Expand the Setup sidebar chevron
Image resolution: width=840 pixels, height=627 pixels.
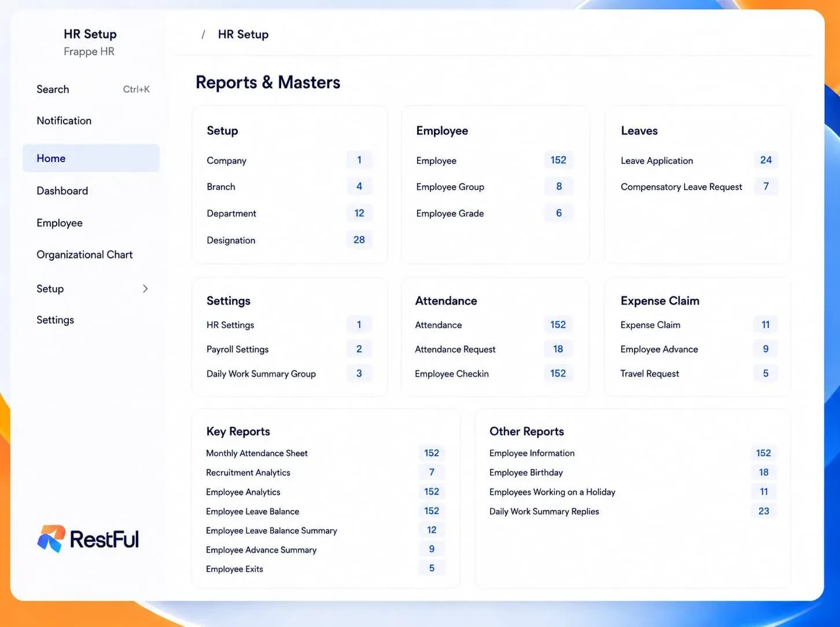145,288
